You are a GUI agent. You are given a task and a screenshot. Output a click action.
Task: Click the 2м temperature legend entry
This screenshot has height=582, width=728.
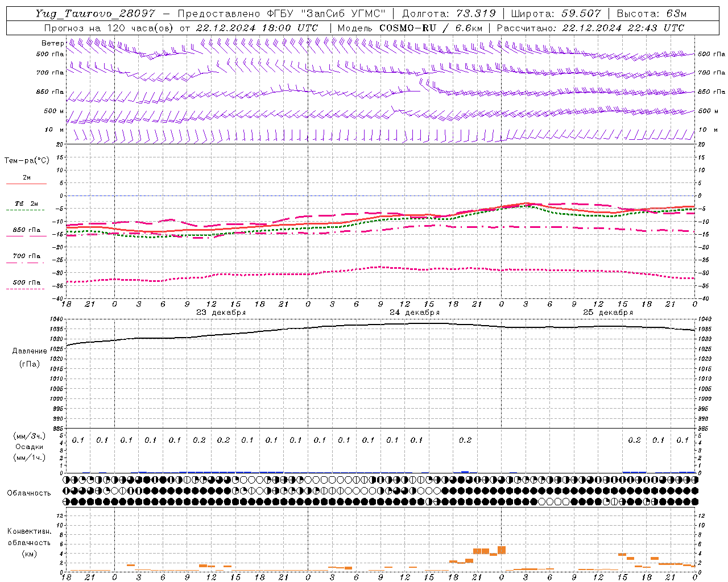[x=27, y=178]
